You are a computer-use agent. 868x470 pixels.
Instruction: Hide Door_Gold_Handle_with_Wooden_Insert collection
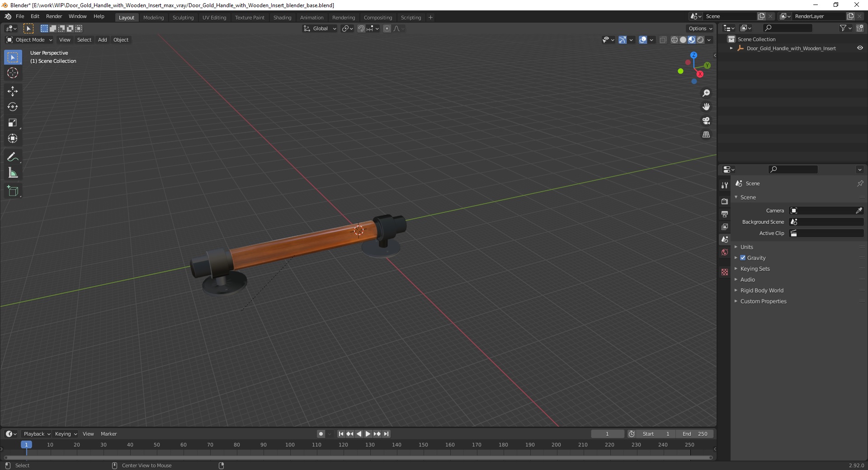[x=860, y=48]
